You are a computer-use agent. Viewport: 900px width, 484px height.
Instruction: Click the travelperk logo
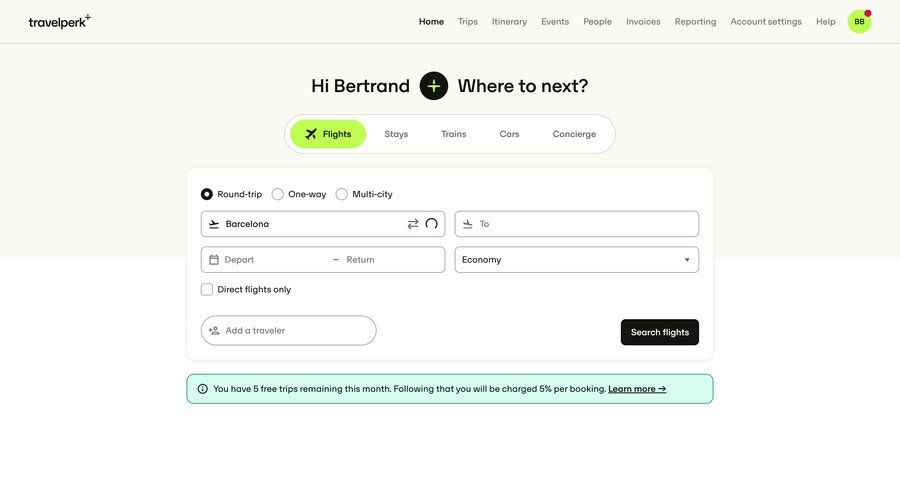coord(59,21)
